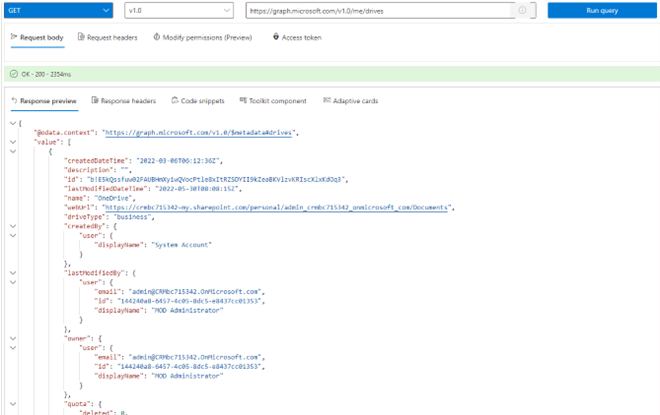The image size is (660, 415).
Task: Click the createdDateTime value 2022-03-06
Action: (178, 161)
